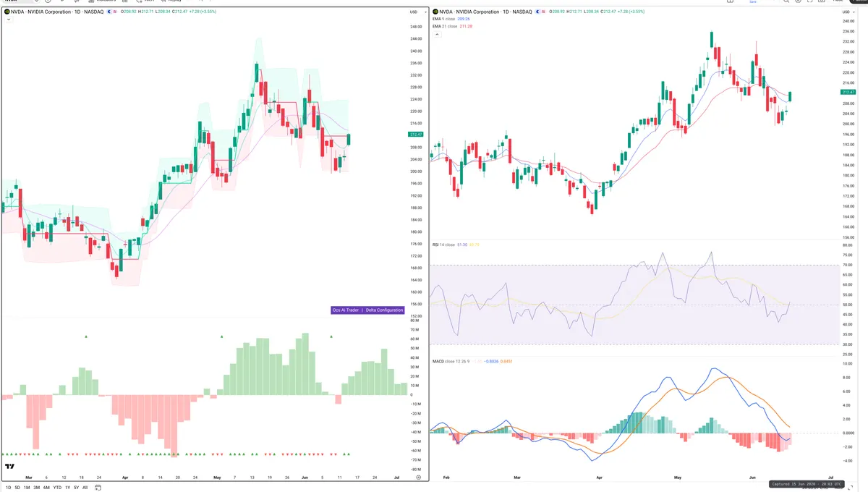Select the 3M time range
Screen dimensions: 868x492
tap(36, 488)
